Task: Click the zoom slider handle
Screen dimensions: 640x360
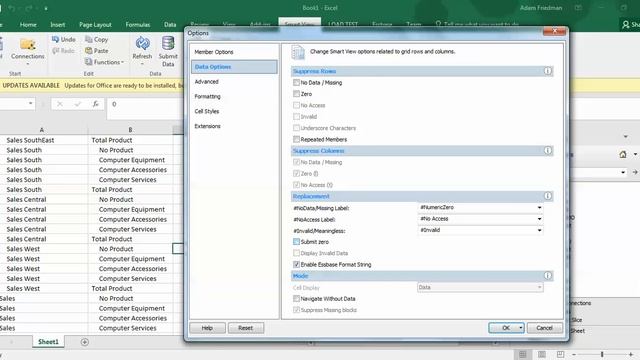Action: pos(602,354)
